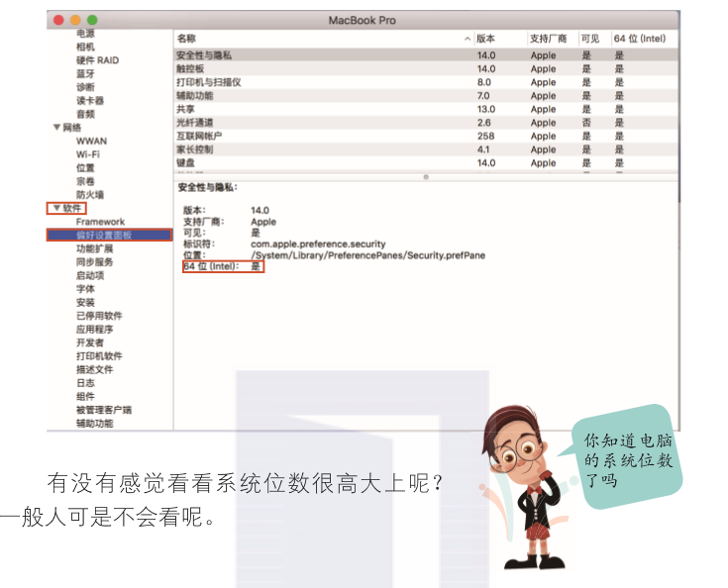Select Wi-Fi under 网络
The image size is (728, 588).
88,154
